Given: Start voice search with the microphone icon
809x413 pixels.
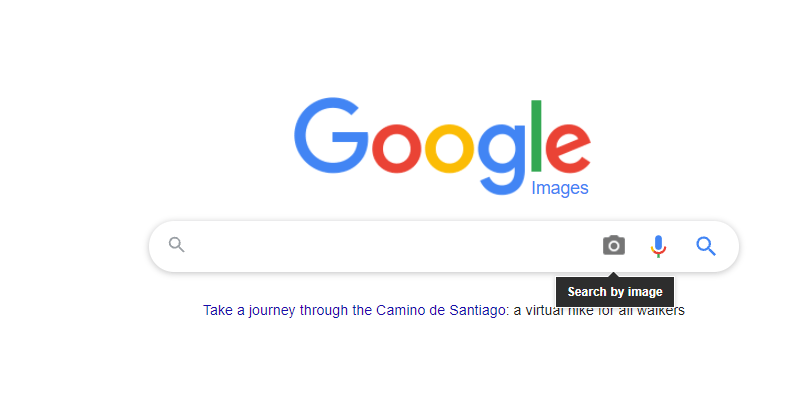Looking at the screenshot, I should tap(658, 246).
